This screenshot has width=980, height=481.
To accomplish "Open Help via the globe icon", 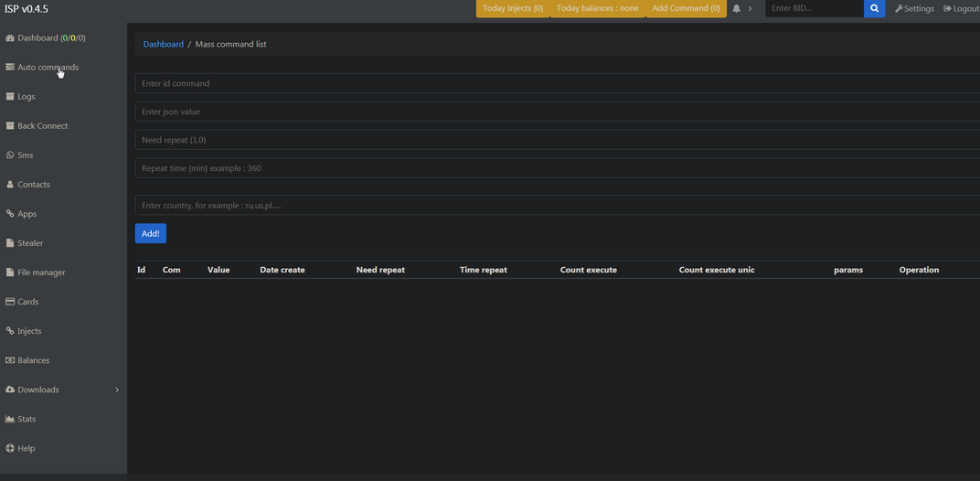I will click(10, 448).
